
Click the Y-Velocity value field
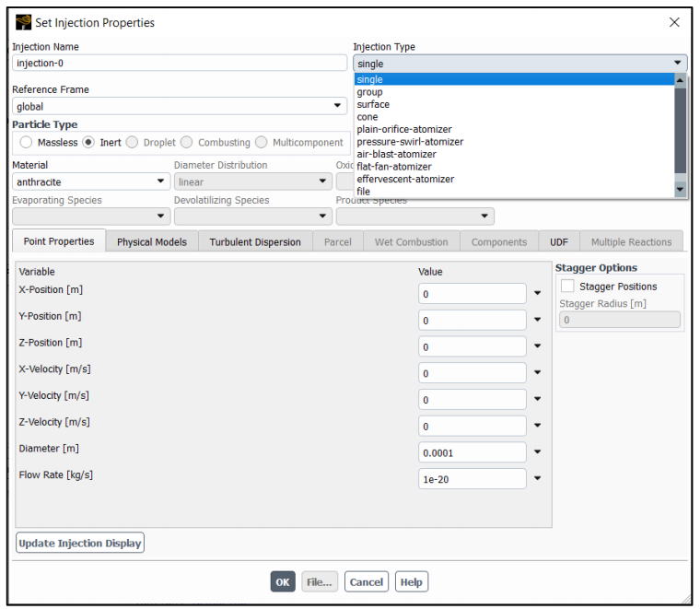(x=472, y=399)
